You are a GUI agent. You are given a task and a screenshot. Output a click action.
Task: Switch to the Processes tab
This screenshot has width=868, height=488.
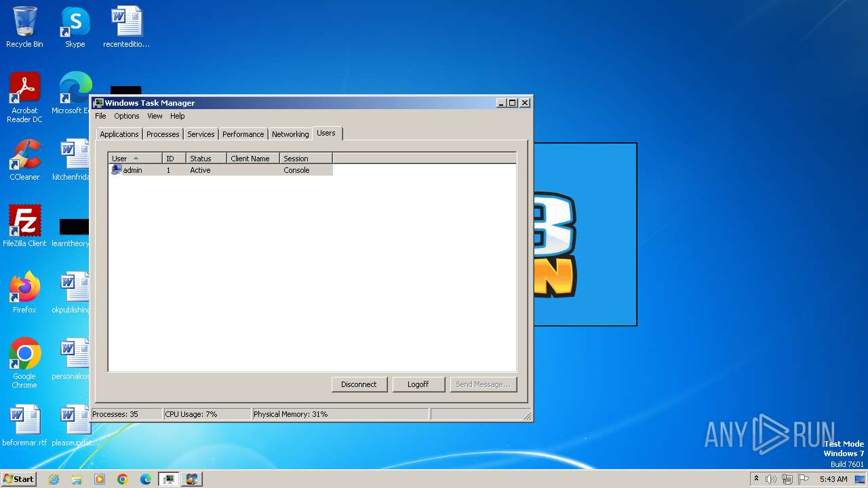pyautogui.click(x=163, y=134)
